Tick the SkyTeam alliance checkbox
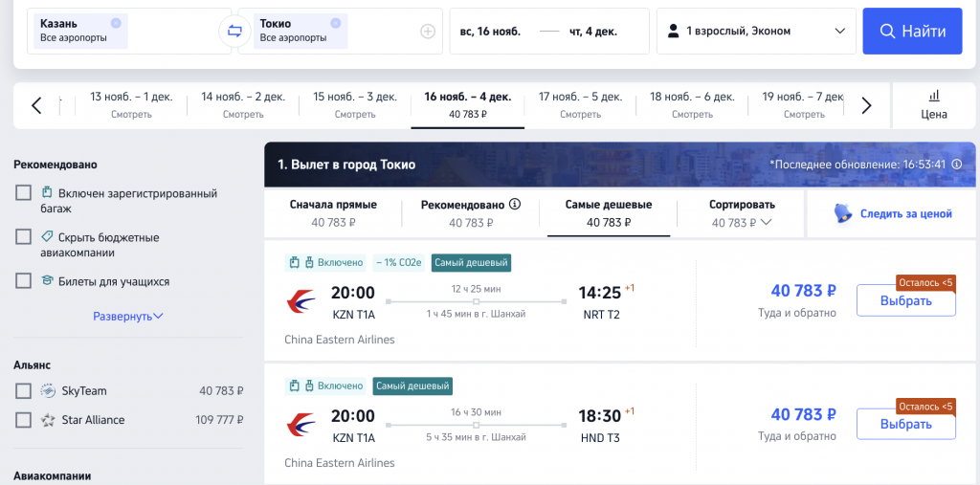 23,390
